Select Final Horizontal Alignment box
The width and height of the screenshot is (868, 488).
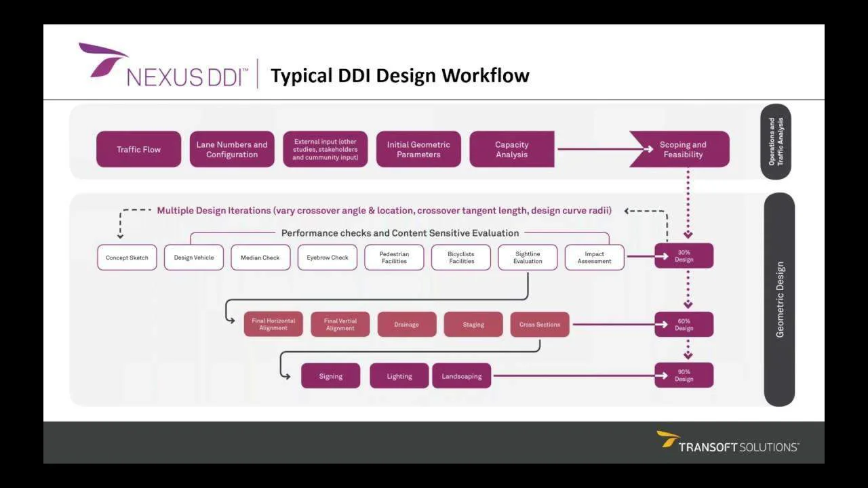tap(273, 325)
